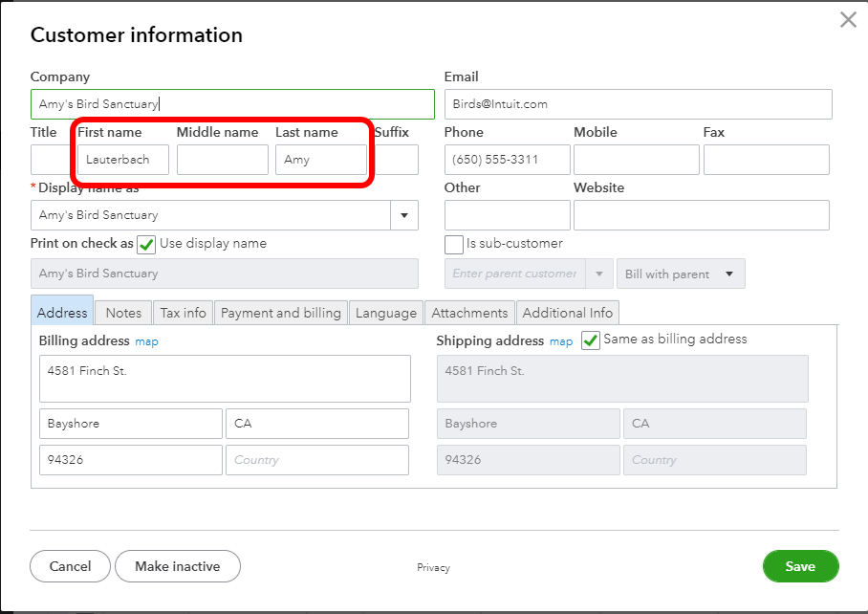Image resolution: width=868 pixels, height=614 pixels.
Task: Click the Make inactive button
Action: (177, 566)
